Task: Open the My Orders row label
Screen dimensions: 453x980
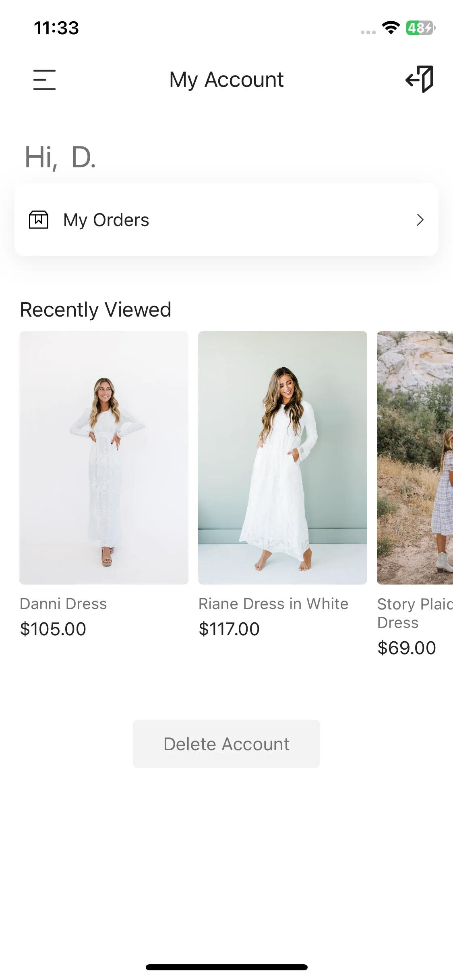Action: [106, 220]
